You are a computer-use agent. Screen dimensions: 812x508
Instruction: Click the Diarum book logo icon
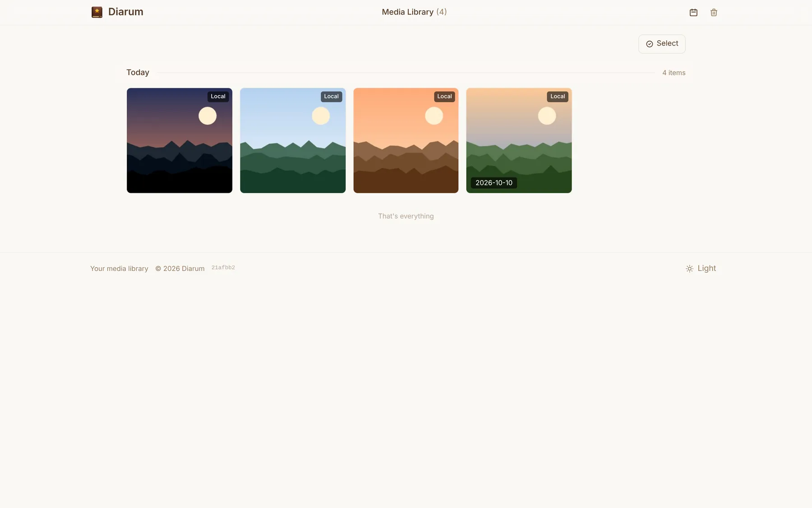click(97, 12)
